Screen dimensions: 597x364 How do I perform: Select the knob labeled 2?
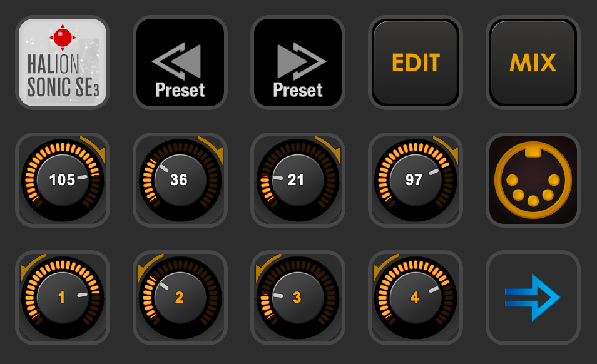coord(180,298)
